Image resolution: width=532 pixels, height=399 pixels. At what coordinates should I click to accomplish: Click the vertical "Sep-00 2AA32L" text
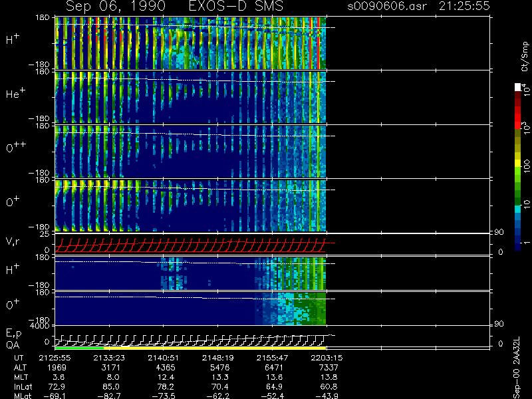[517, 368]
